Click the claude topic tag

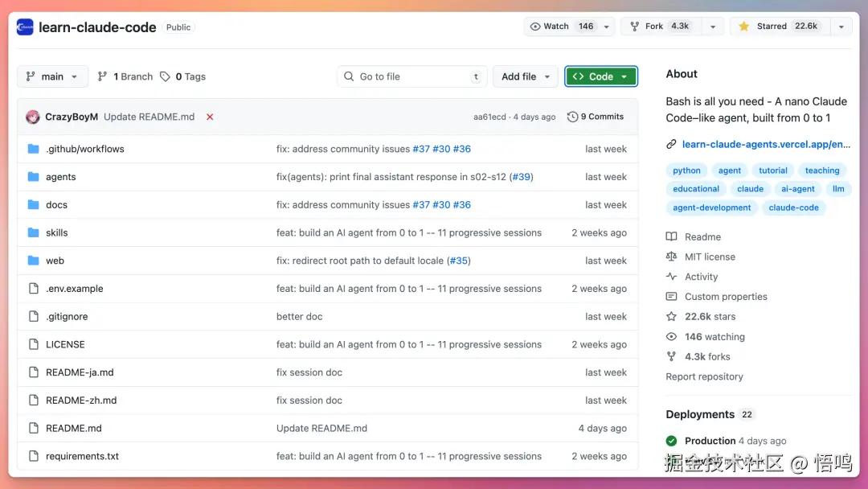[750, 189]
